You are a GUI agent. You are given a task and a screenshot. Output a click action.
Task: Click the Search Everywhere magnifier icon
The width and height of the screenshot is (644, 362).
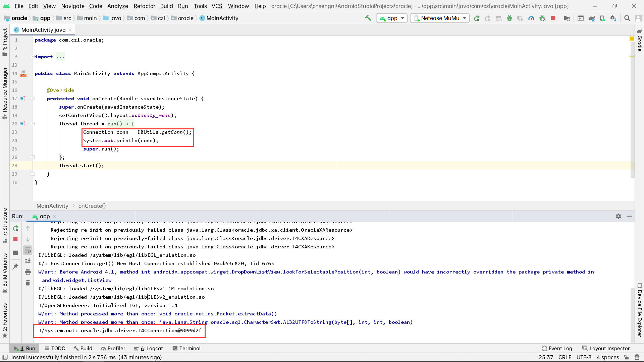627,18
